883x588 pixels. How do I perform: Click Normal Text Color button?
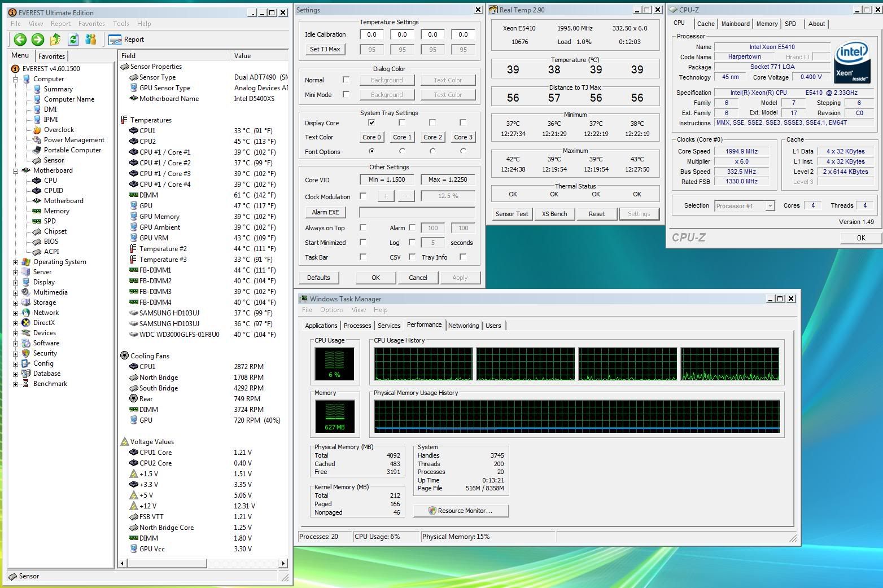448,80
